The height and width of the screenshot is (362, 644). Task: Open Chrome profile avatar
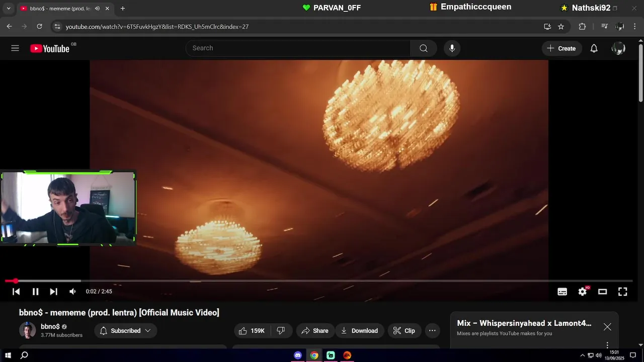tap(620, 27)
